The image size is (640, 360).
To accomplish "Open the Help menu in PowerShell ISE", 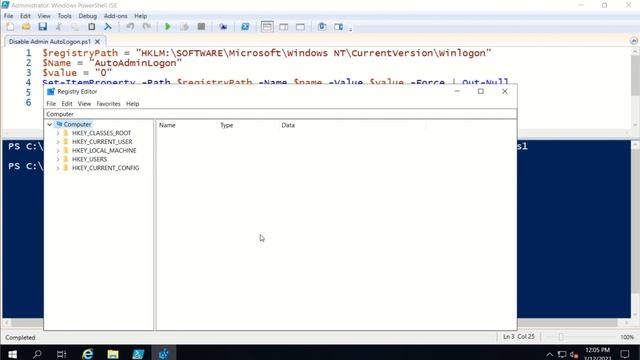I will tap(140, 16).
